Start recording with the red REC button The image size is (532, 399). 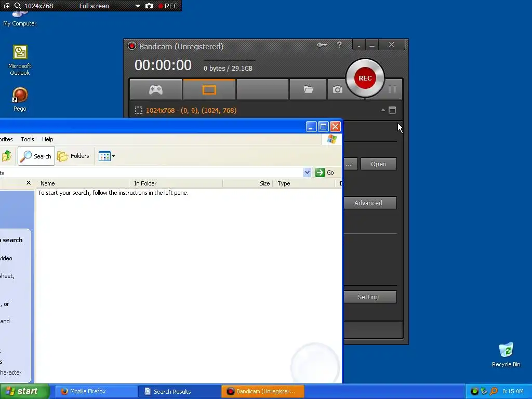pos(365,78)
